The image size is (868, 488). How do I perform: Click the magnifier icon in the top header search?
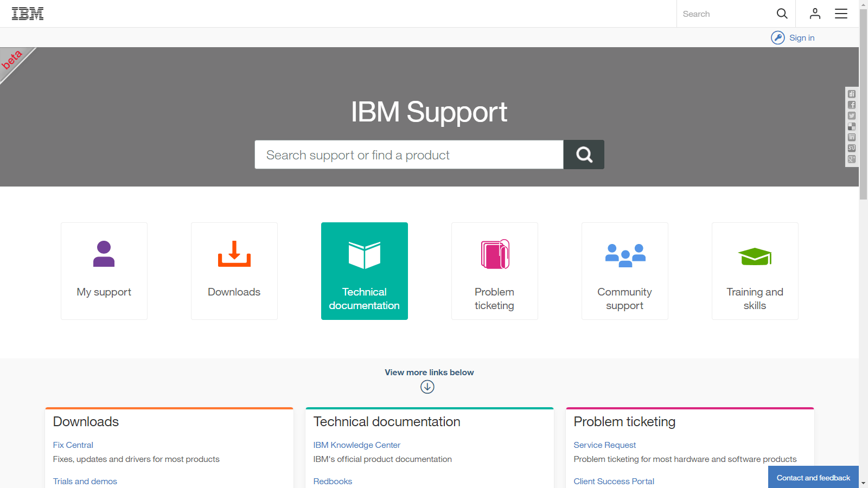tap(782, 14)
